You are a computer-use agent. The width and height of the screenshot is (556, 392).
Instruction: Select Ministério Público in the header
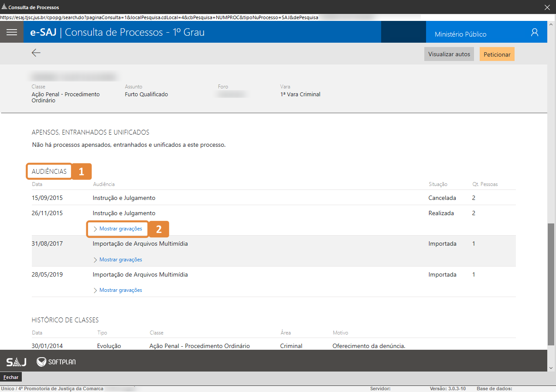(x=460, y=34)
